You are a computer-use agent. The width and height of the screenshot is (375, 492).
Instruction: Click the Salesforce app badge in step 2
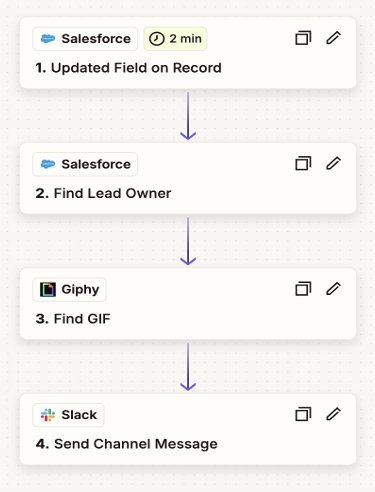click(85, 164)
